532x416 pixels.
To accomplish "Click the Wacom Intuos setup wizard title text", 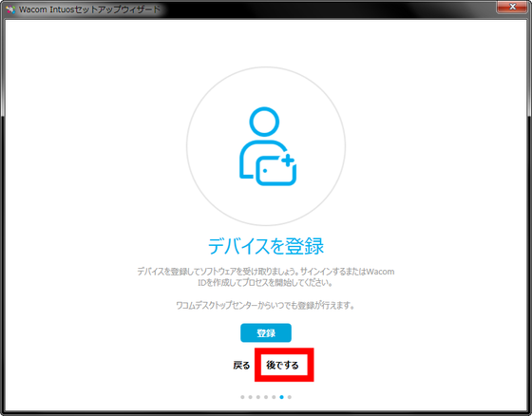I will tap(89, 9).
